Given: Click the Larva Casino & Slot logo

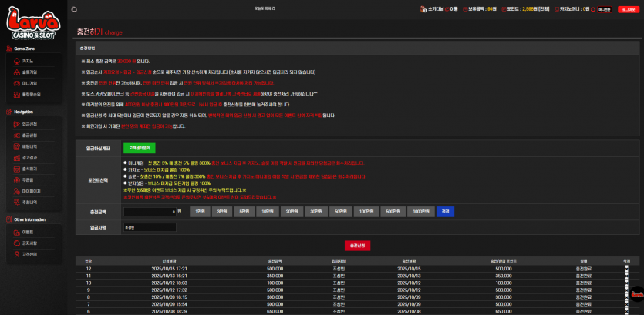Looking at the screenshot, I should click(33, 23).
